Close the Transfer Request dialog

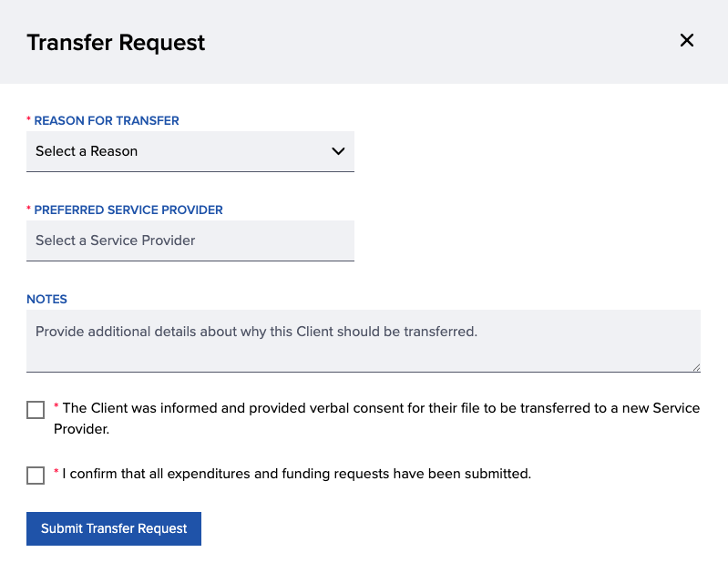coord(687,40)
